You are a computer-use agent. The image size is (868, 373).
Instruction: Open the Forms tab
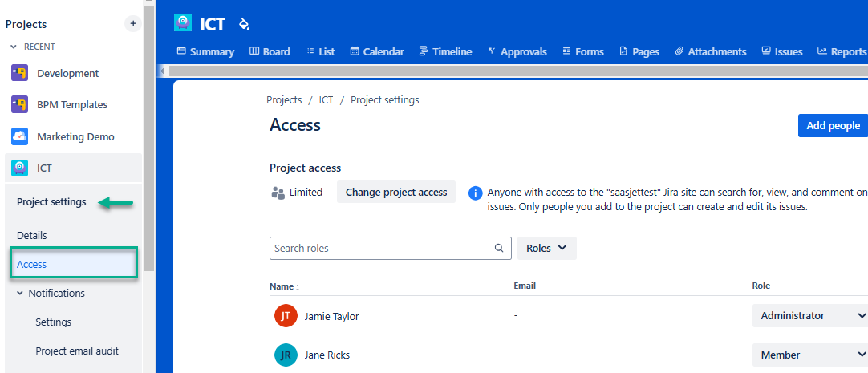583,51
